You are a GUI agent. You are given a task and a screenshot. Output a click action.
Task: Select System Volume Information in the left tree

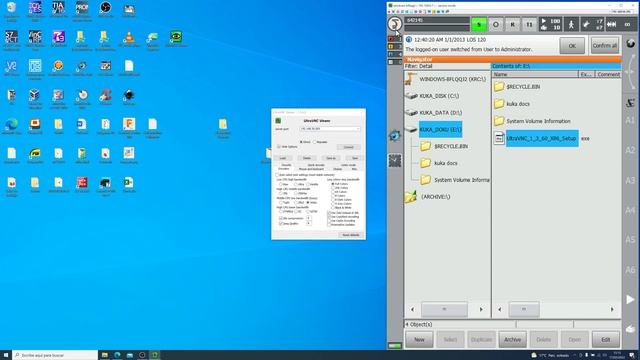pos(462,180)
